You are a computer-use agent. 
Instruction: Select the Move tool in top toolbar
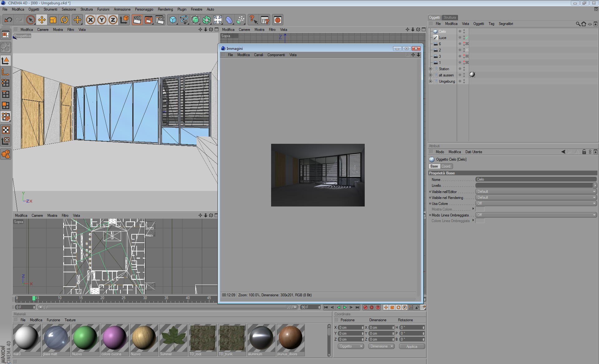click(x=42, y=20)
